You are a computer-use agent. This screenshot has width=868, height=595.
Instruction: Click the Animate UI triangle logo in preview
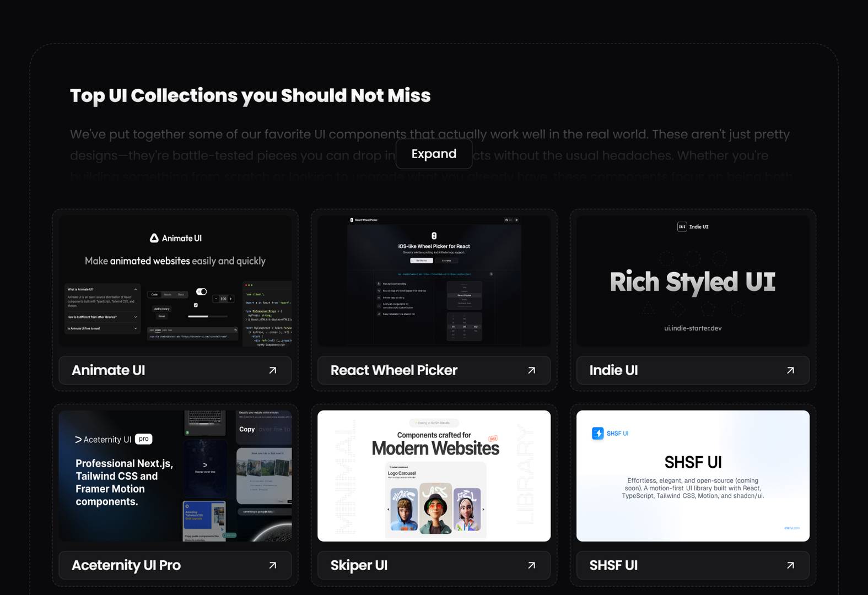coord(154,238)
